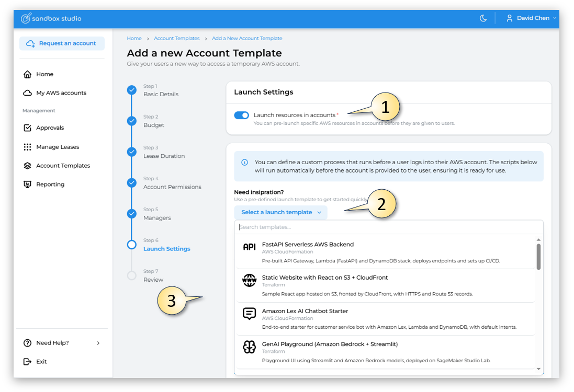Viewport: 574px width, 392px height.
Task: Click the Static Website WWW globe icon
Action: click(x=249, y=280)
